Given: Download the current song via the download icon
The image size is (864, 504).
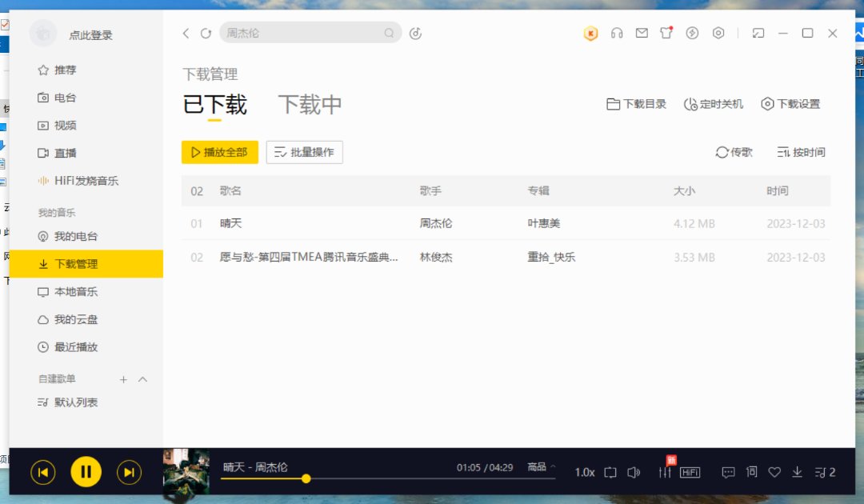Looking at the screenshot, I should point(797,472).
